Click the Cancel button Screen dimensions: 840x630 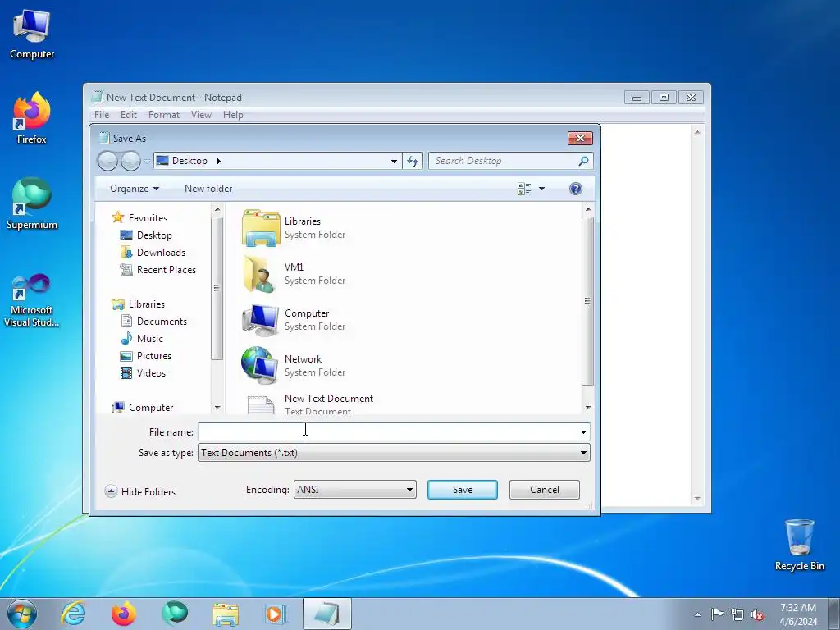coord(545,490)
